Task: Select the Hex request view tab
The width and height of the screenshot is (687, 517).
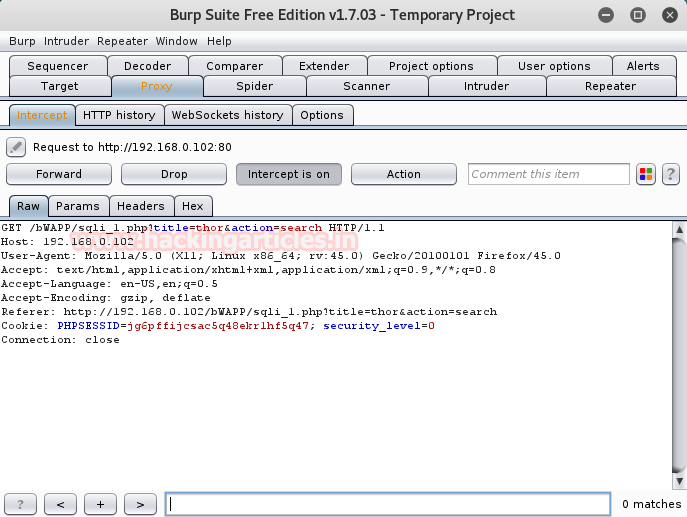Action: point(193,206)
